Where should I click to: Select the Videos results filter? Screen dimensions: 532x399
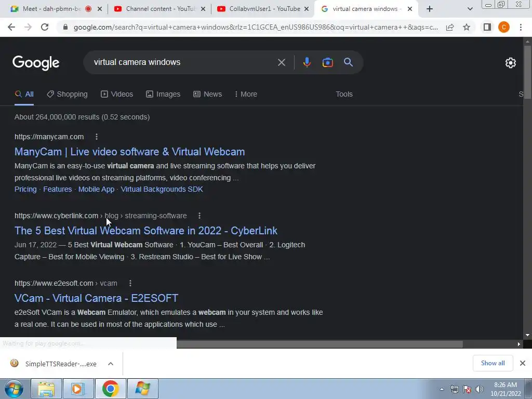(x=117, y=95)
